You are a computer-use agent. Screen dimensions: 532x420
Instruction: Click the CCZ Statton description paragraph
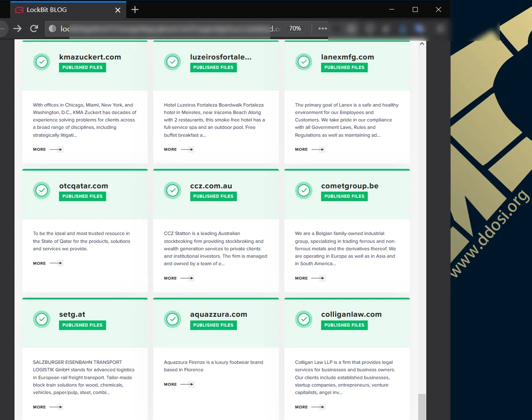tap(215, 249)
